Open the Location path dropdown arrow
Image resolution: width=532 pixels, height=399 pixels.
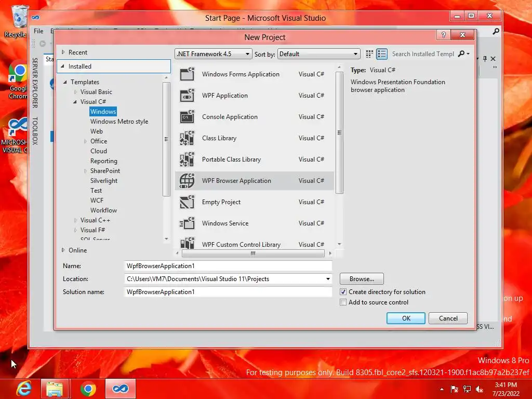328,279
